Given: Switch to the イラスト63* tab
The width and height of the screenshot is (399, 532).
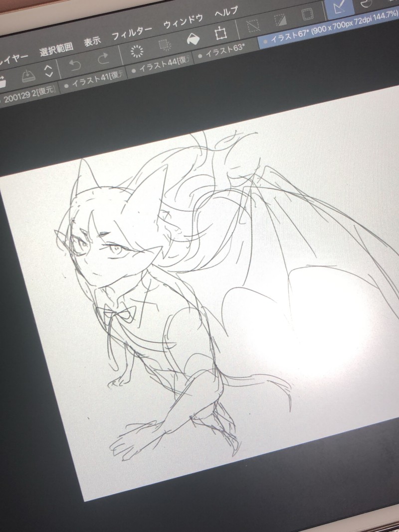Looking at the screenshot, I should pyautogui.click(x=225, y=51).
